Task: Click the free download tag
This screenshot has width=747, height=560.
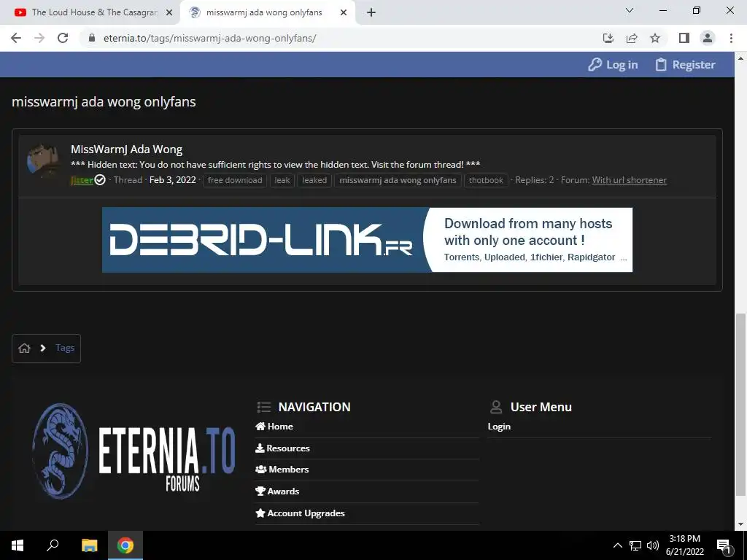Action: point(235,180)
